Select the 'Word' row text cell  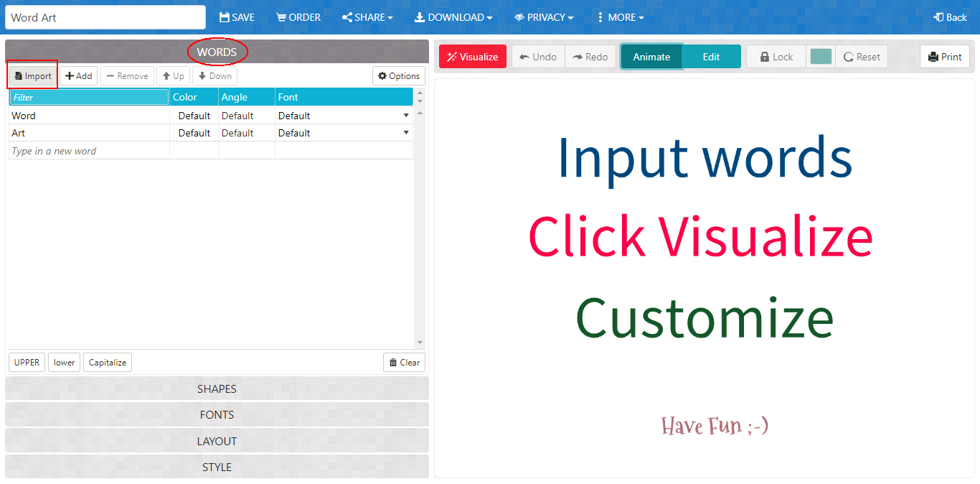click(x=89, y=116)
